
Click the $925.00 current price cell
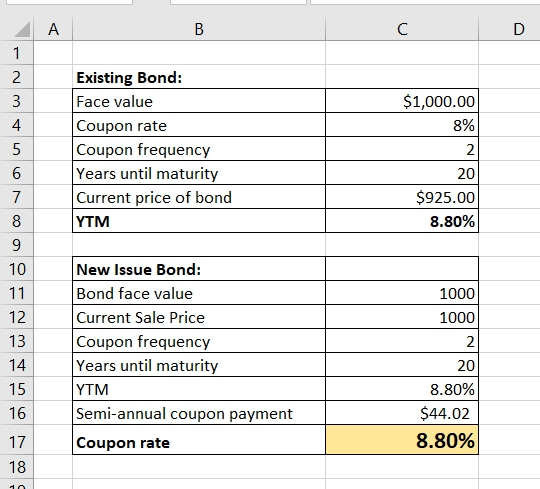(402, 197)
